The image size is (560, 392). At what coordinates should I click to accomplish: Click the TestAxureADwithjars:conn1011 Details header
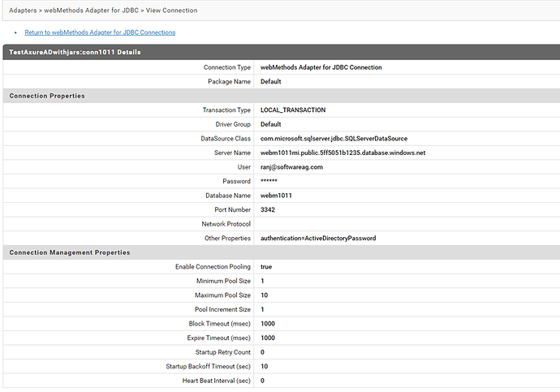(75, 52)
